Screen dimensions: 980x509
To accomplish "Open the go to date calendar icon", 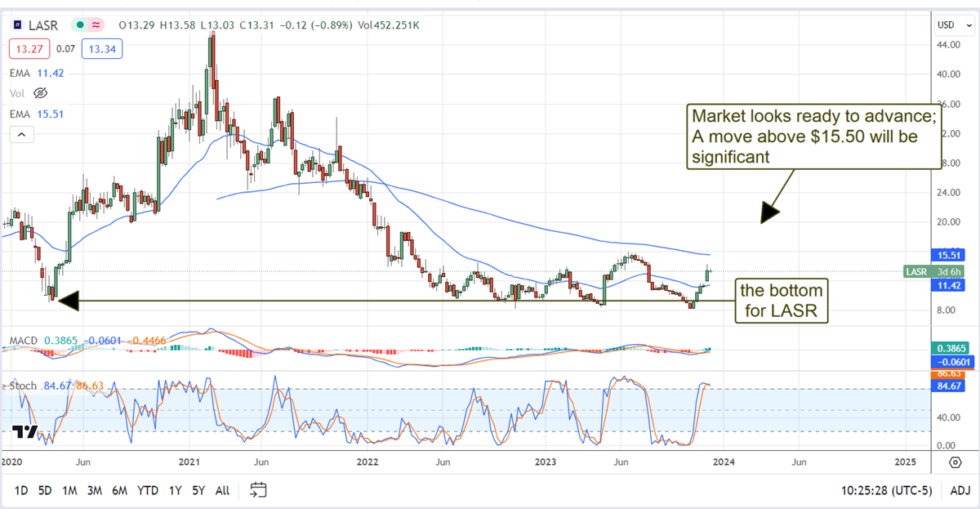I will pyautogui.click(x=259, y=490).
